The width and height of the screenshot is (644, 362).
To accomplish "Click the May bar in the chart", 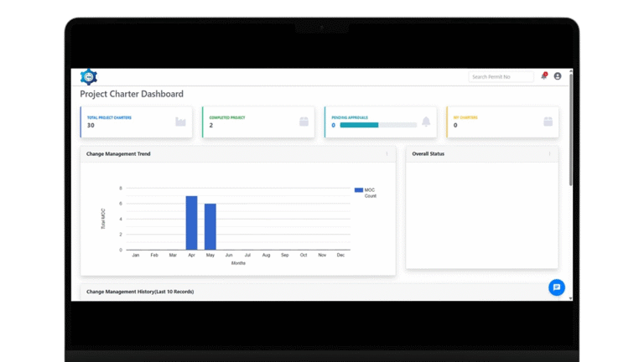I will click(210, 226).
